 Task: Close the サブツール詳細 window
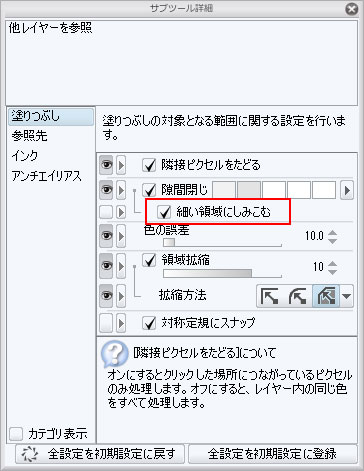pyautogui.click(x=352, y=9)
